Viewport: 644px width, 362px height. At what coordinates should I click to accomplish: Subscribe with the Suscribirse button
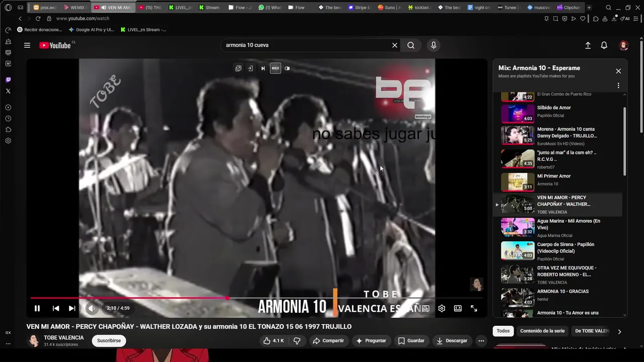point(109,341)
